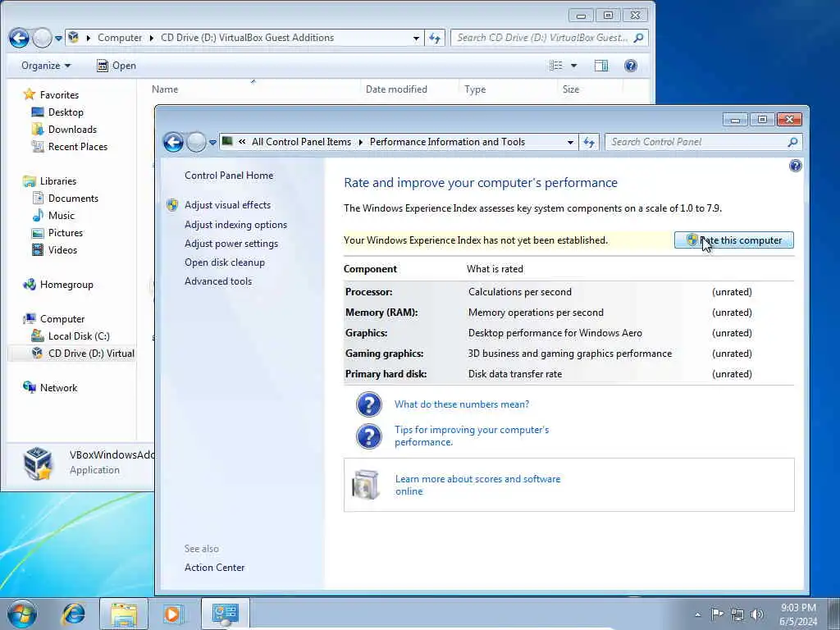Select the Memory (RAM) row
Image resolution: width=840 pixels, height=630 pixels.
(x=568, y=313)
